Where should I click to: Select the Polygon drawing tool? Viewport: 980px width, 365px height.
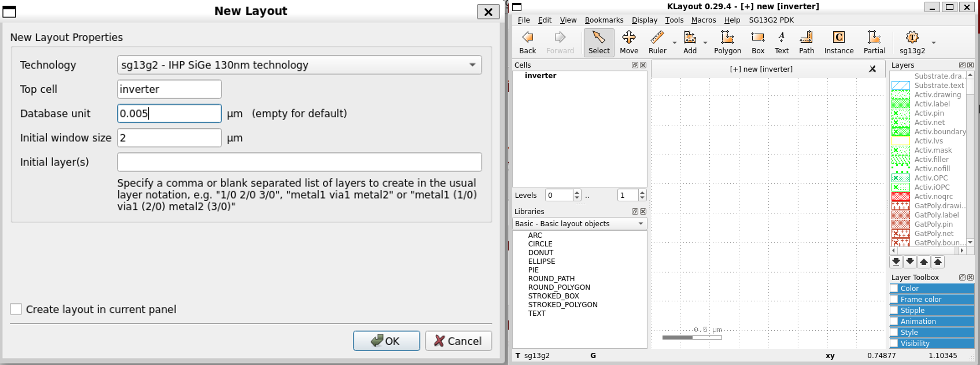(727, 42)
